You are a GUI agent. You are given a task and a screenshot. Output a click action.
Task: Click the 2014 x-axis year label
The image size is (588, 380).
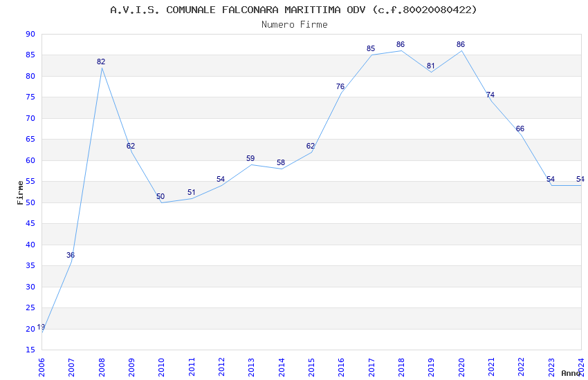pos(282,367)
